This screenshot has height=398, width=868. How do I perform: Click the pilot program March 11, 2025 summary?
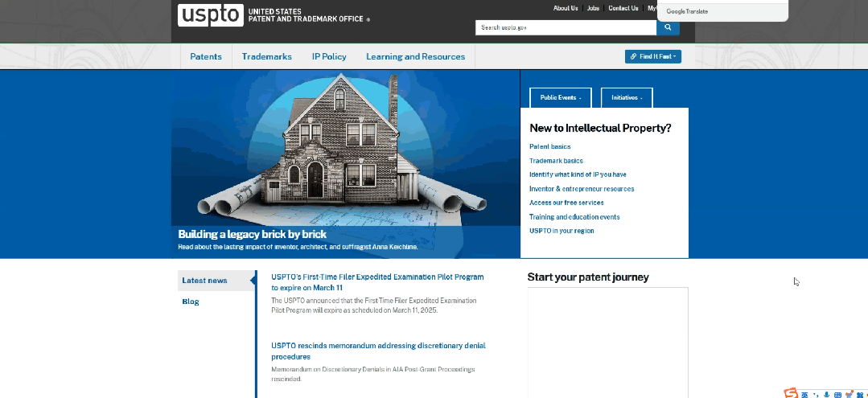click(x=373, y=306)
